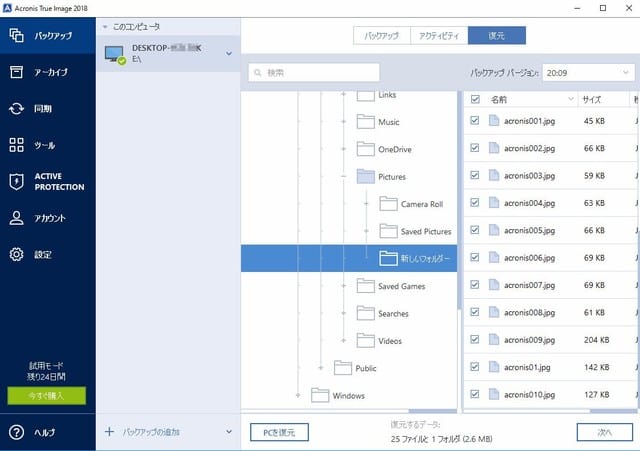Open the Archive (アーカイブ) sidebar icon
The image size is (640, 451).
16,72
